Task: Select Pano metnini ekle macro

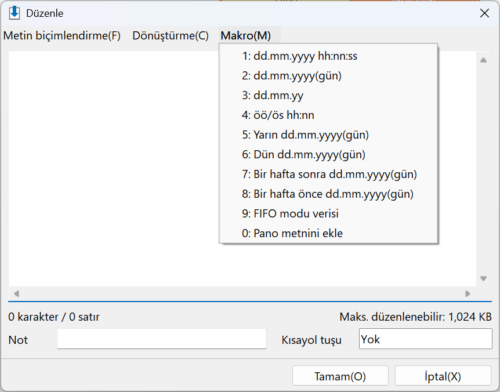Action: 328,233
